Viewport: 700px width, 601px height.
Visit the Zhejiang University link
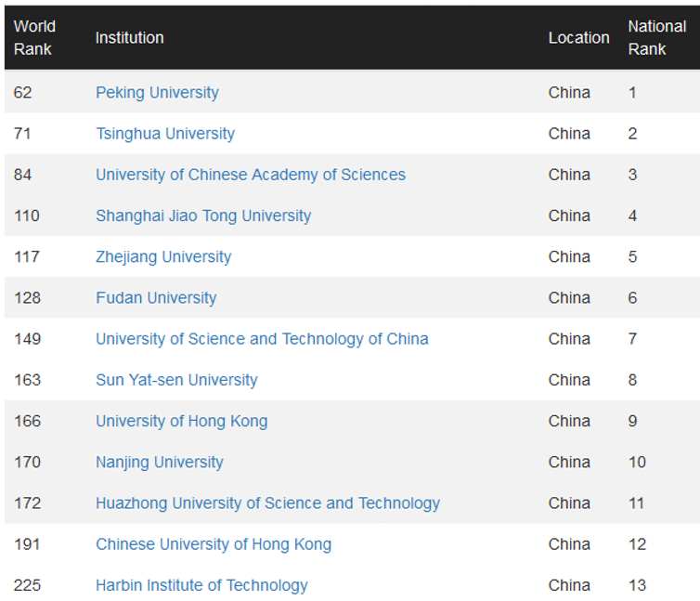click(163, 256)
